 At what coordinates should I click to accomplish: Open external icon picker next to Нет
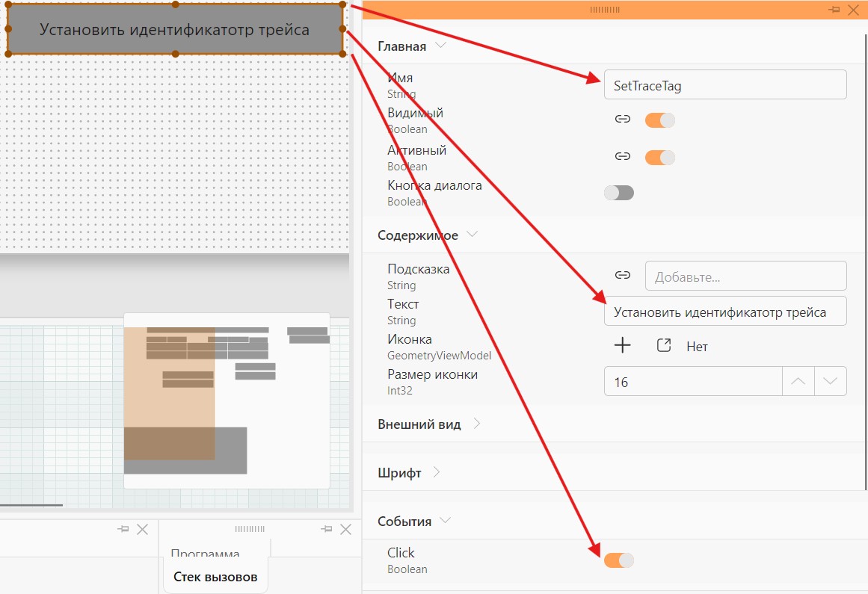pos(664,346)
